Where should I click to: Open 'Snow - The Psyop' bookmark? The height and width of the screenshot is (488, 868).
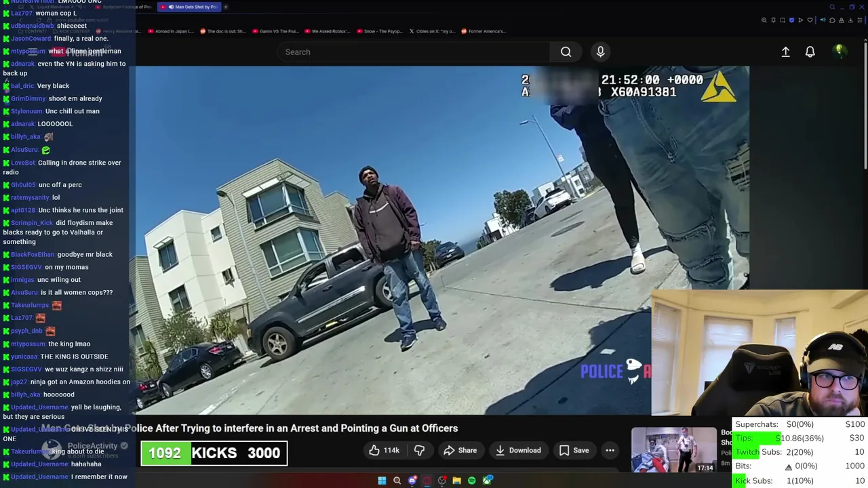pyautogui.click(x=379, y=31)
